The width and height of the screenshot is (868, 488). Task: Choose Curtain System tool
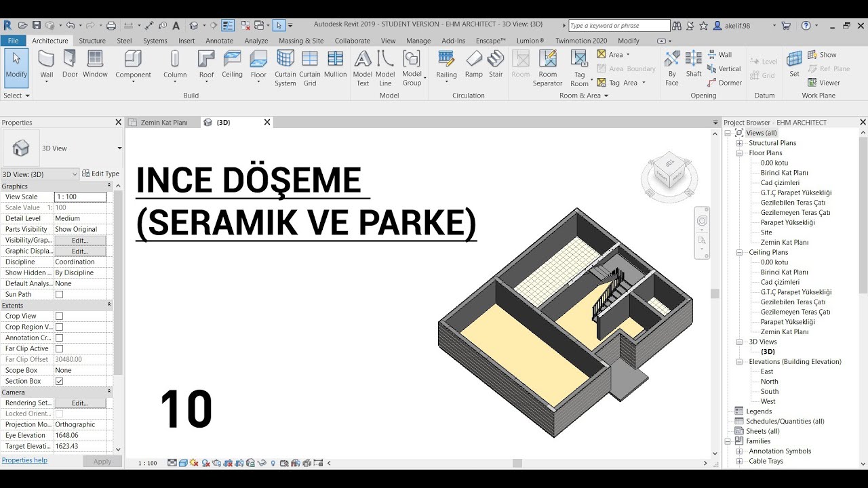click(285, 68)
